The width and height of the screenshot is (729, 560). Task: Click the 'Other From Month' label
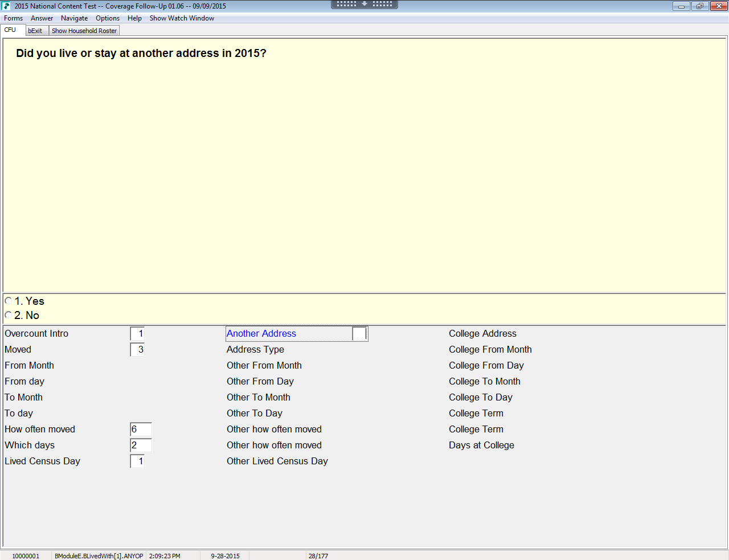click(x=264, y=366)
